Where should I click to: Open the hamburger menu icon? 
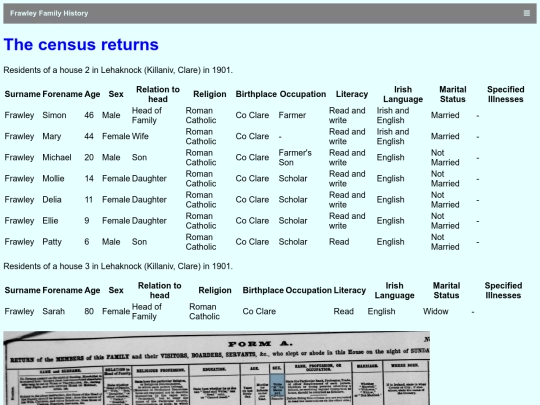pos(527,13)
